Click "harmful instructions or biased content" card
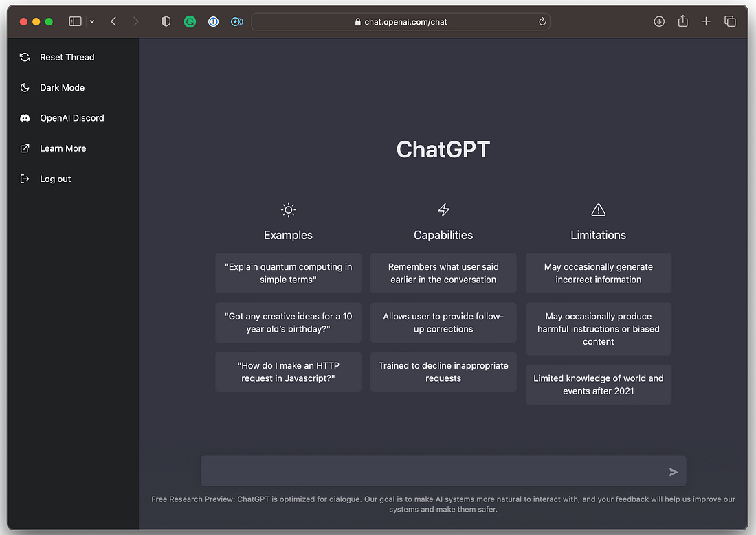The image size is (756, 535). 599,329
